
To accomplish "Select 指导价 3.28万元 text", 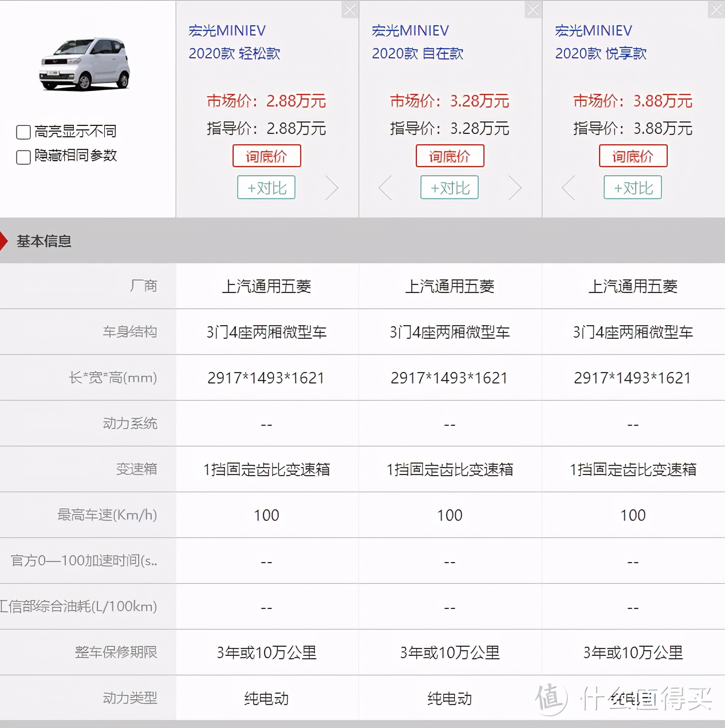I will click(450, 128).
